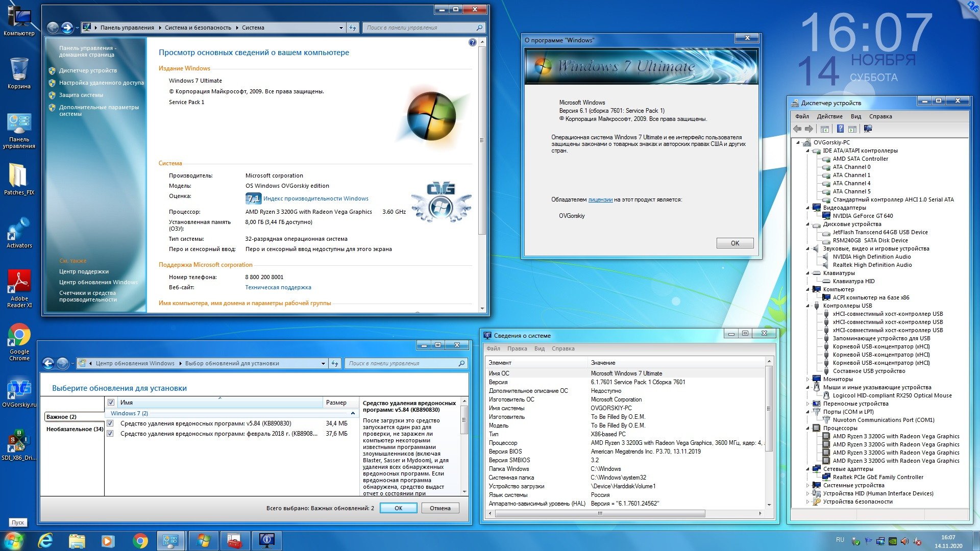
Task: Open Windows Explorer from the taskbar
Action: coord(77,541)
